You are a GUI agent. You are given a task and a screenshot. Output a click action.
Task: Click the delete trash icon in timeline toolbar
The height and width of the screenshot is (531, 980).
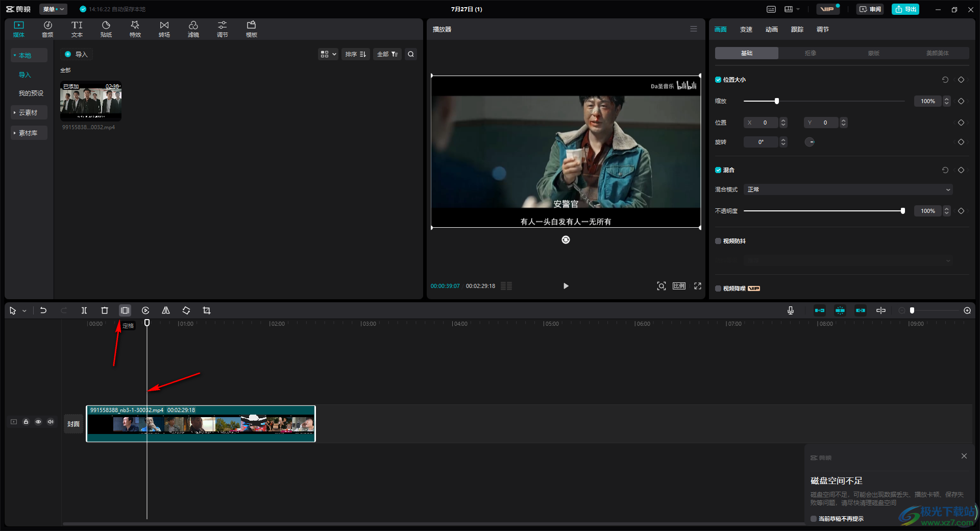(105, 310)
